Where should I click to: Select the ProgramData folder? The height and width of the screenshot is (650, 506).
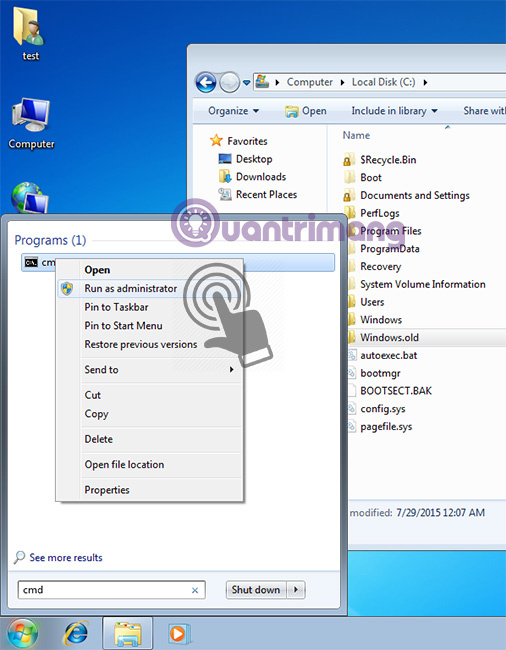click(x=382, y=249)
